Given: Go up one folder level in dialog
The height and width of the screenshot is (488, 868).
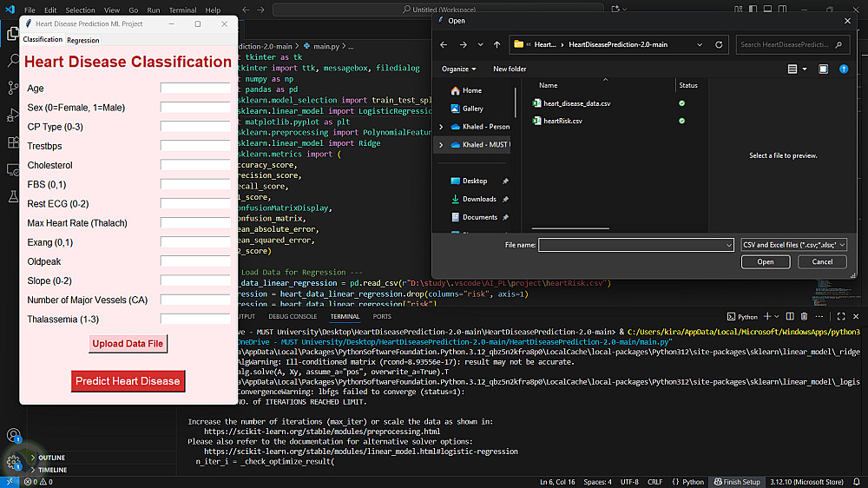Looking at the screenshot, I should click(x=496, y=44).
